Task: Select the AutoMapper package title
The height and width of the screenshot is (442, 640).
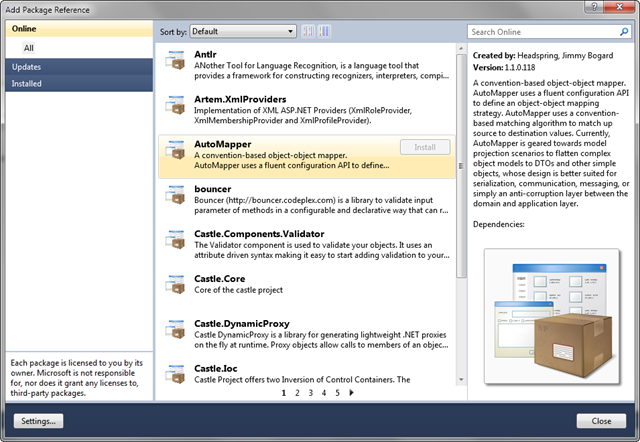Action: 223,144
